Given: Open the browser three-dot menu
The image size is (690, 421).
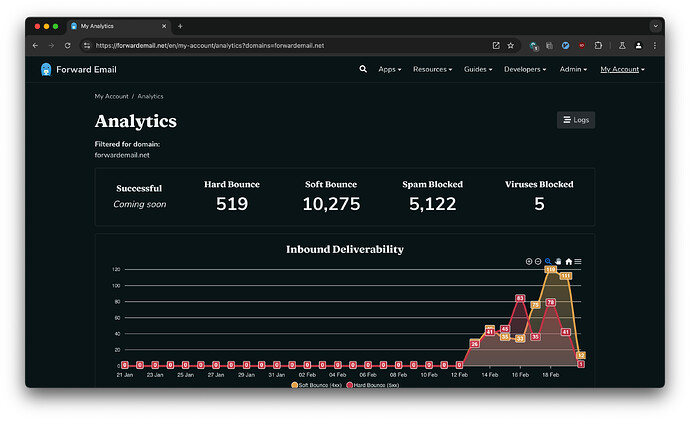Looking at the screenshot, I should [x=655, y=45].
